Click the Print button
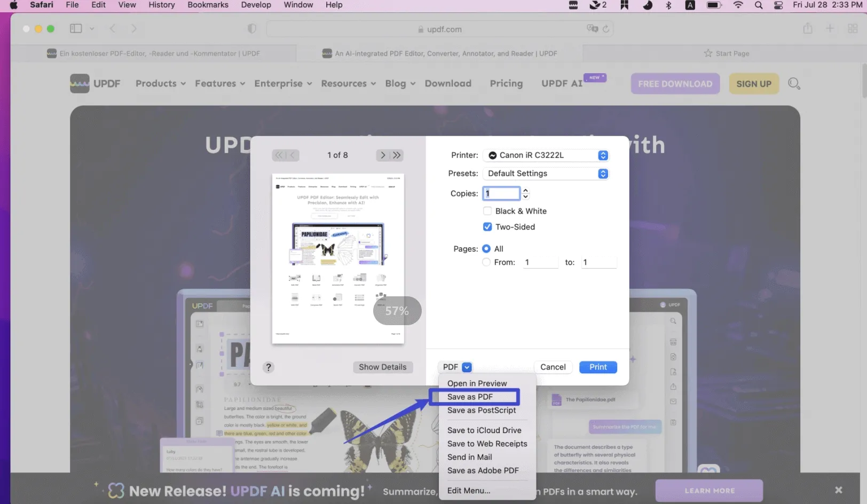 tap(598, 367)
